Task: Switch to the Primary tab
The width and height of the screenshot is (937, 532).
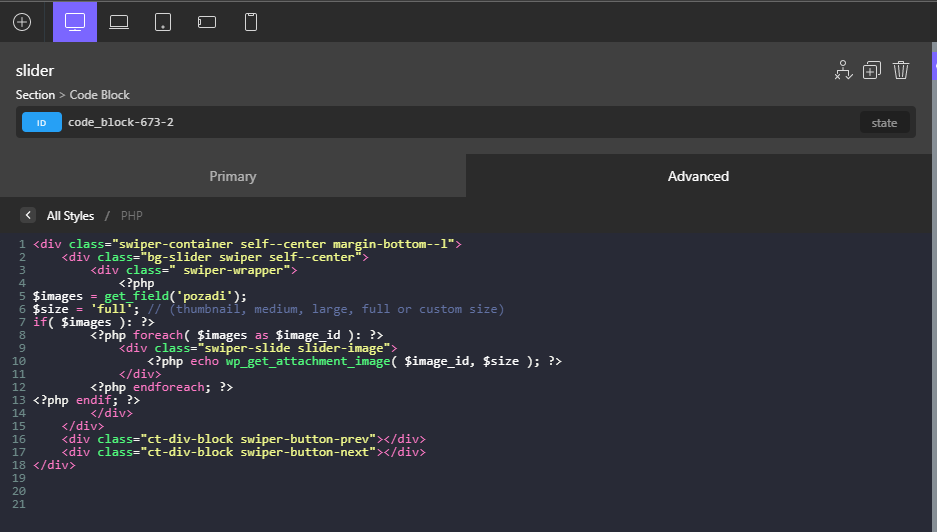Action: 233,176
